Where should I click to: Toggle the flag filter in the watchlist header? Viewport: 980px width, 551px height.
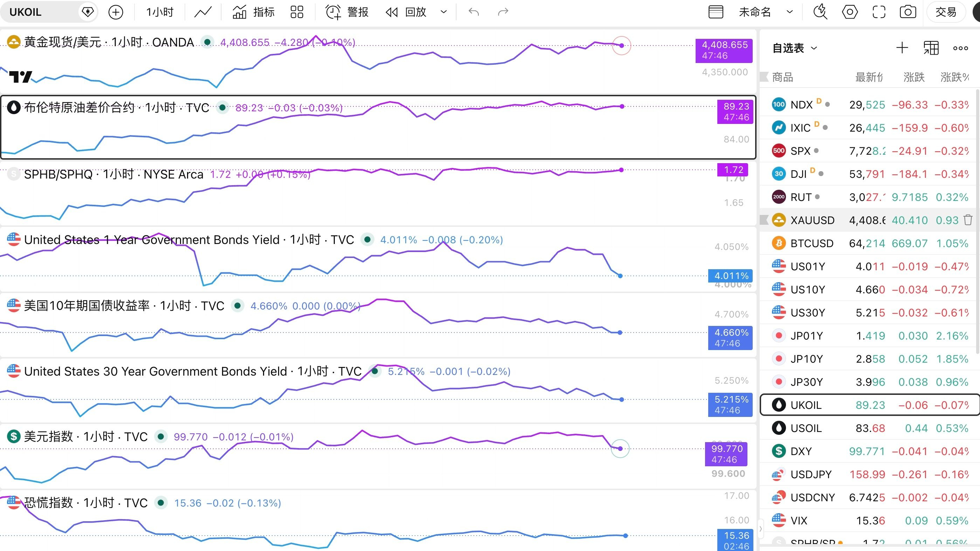point(764,77)
